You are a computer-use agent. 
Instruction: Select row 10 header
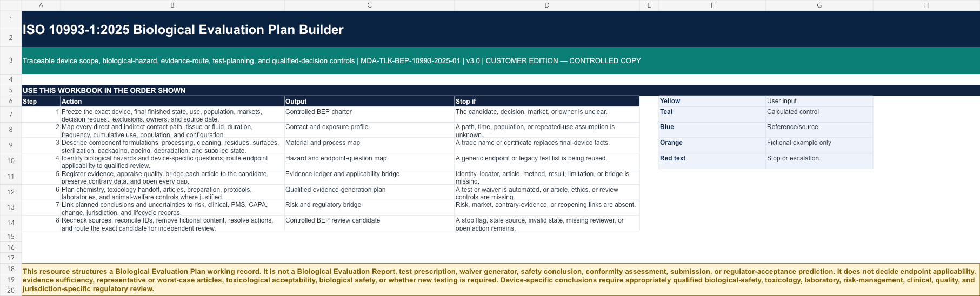[11, 161]
